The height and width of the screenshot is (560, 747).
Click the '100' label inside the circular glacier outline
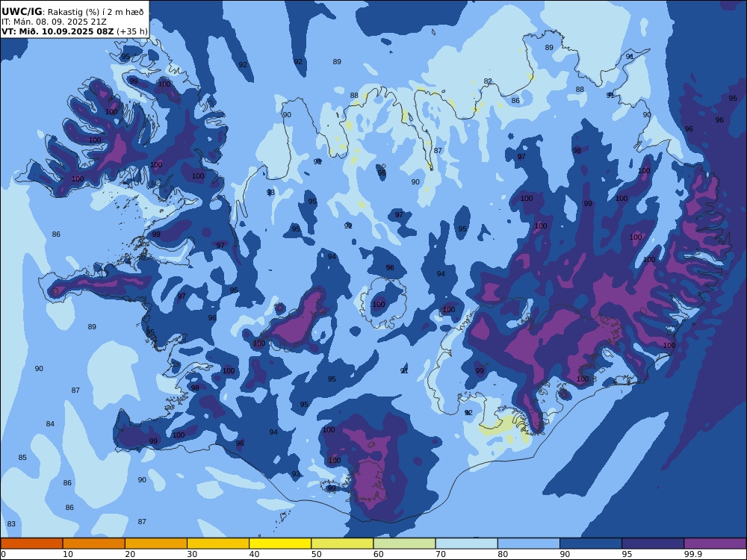pos(379,305)
